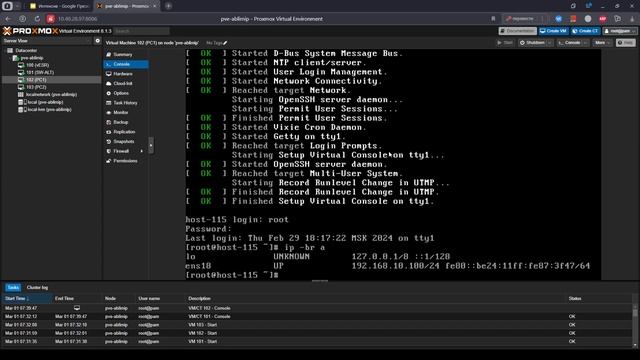
Task: Select VM 102 (PC1) in the tree
Action: click(36, 80)
